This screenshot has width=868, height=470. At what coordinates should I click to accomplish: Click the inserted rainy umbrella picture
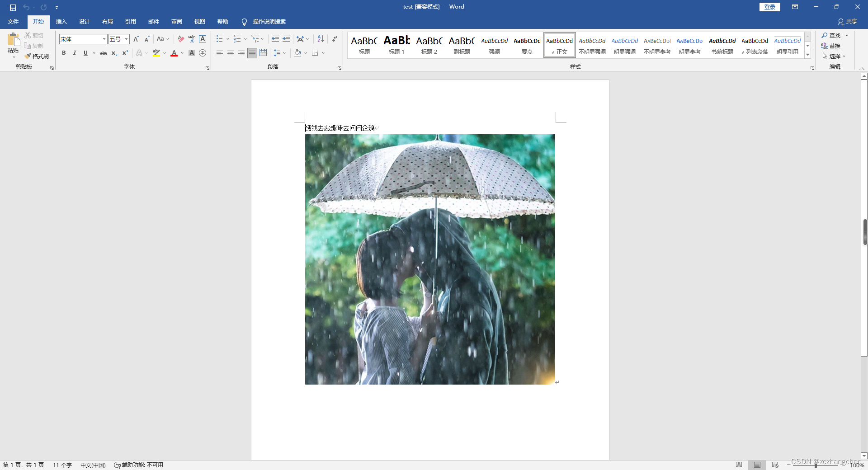(x=430, y=259)
